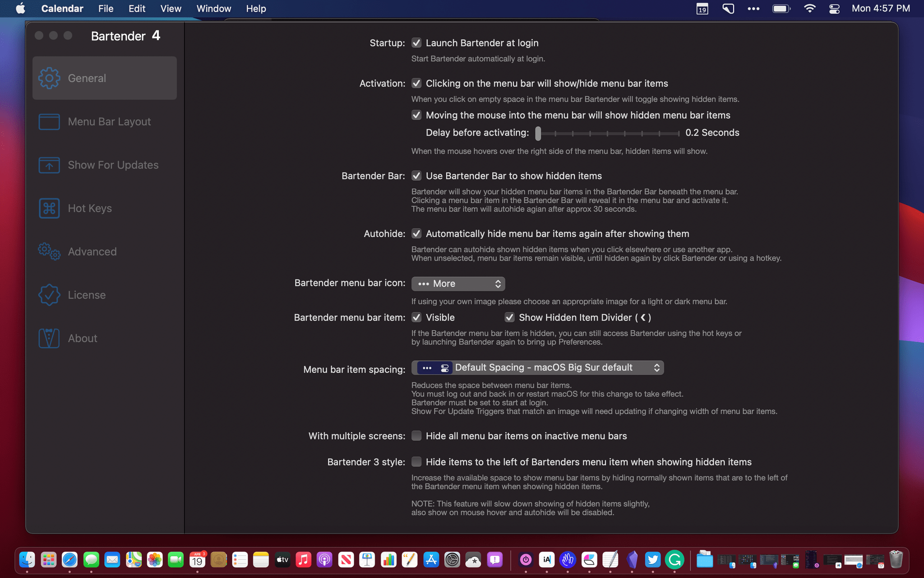Open the Window menu
This screenshot has width=924, height=578.
point(214,8)
